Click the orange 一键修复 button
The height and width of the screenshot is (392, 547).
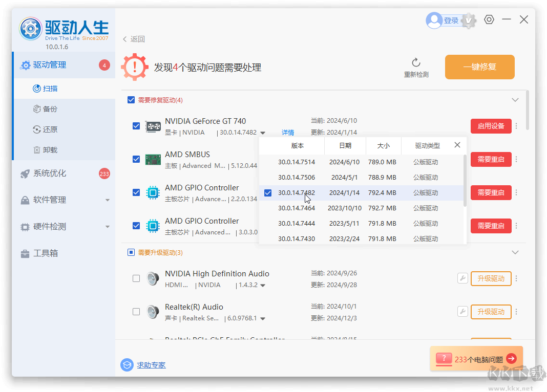coord(479,67)
